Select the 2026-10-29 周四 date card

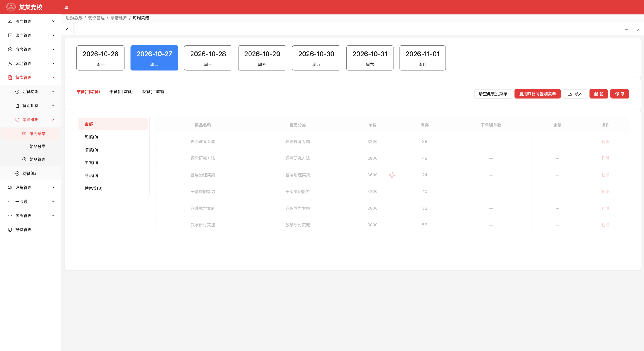(262, 58)
